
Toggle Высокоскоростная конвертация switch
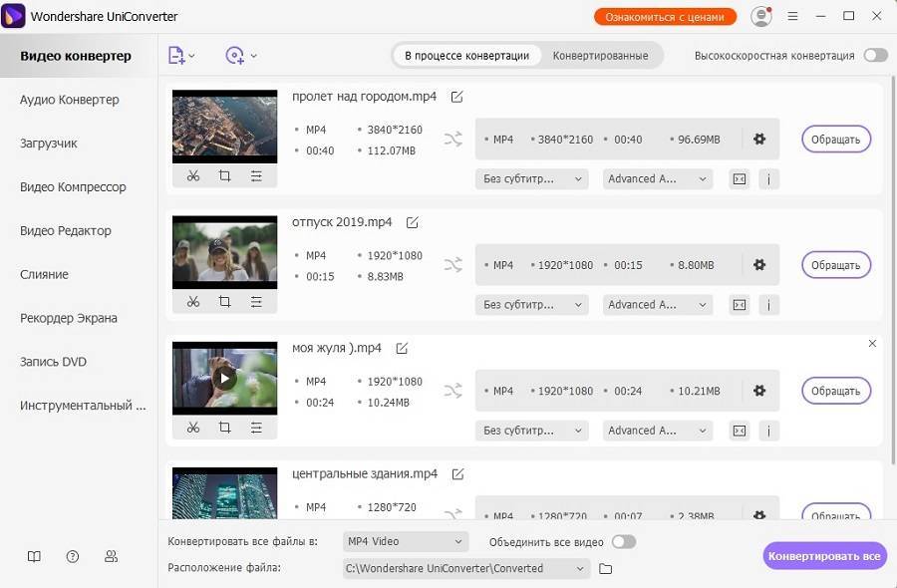[x=875, y=56]
